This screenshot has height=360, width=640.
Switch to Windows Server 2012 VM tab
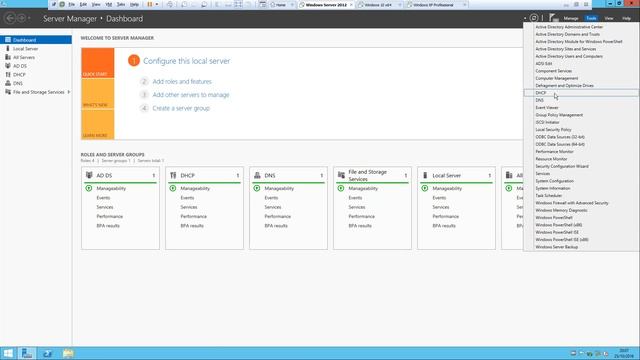(x=326, y=5)
